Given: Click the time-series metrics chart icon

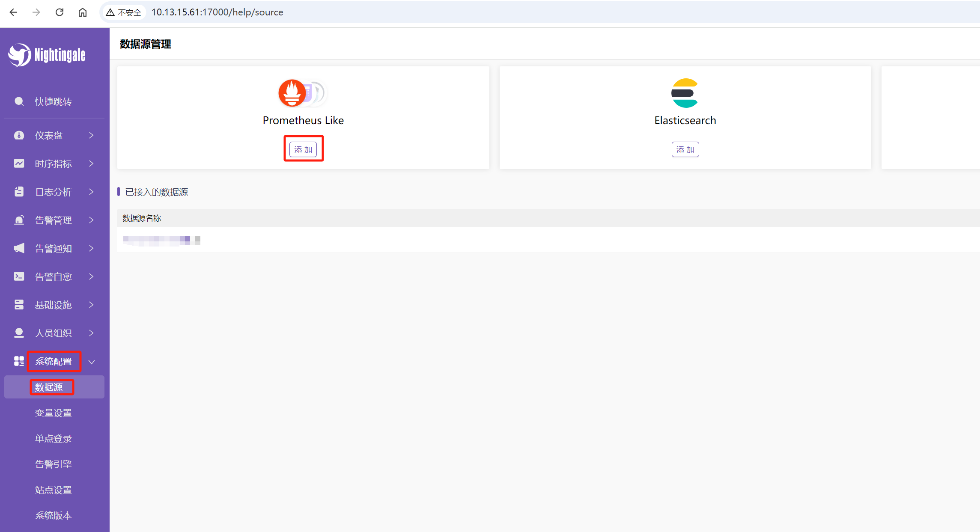Looking at the screenshot, I should [x=19, y=163].
